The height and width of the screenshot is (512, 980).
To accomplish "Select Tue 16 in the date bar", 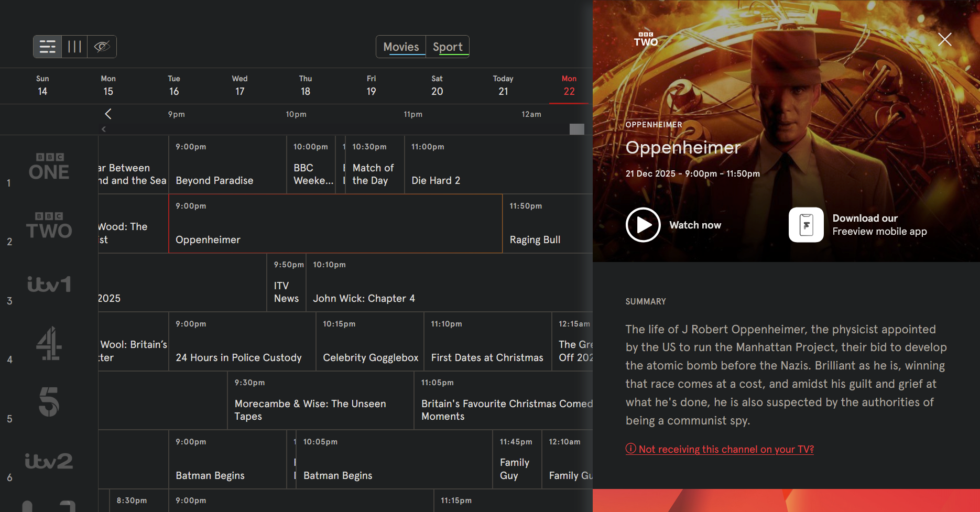I will coord(174,85).
